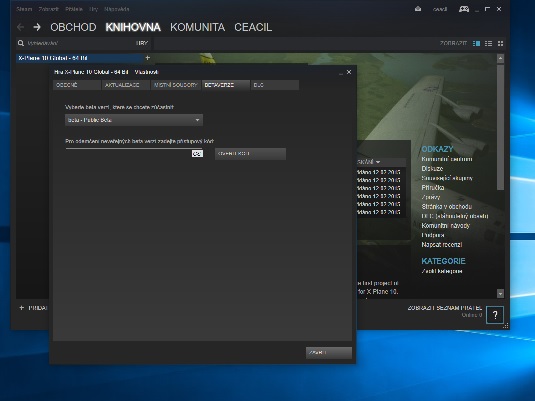535x401 pixels.
Task: Click the set categories link under KATEGORIE
Action: 442,271
